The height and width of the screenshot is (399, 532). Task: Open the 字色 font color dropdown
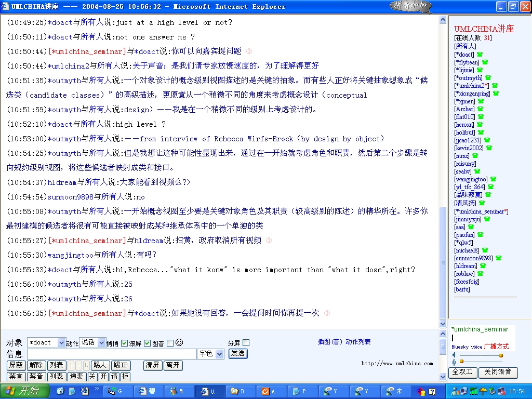click(211, 354)
